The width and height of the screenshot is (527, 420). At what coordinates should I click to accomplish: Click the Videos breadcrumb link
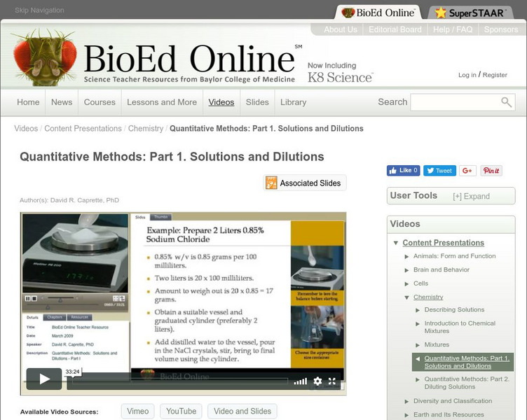point(26,129)
